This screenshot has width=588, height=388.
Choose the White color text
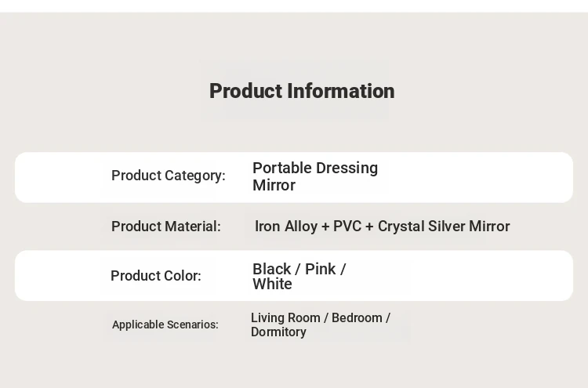pyautogui.click(x=272, y=285)
